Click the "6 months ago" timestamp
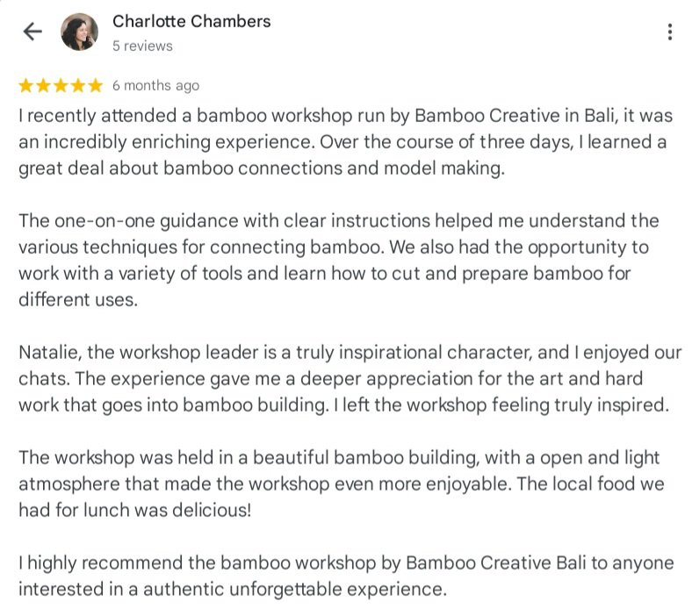Screen dimensions: 699x616 click(155, 85)
